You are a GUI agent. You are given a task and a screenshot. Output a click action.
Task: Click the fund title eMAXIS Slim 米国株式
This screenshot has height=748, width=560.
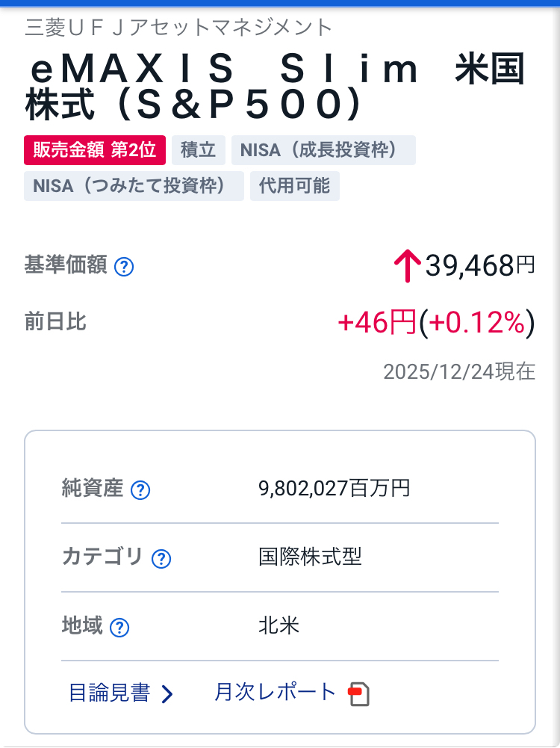(x=276, y=87)
